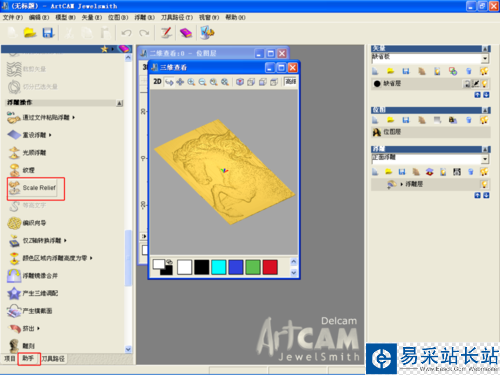
Task: Expand the 浮雕层 relief layer row arrow
Action: pos(402,184)
